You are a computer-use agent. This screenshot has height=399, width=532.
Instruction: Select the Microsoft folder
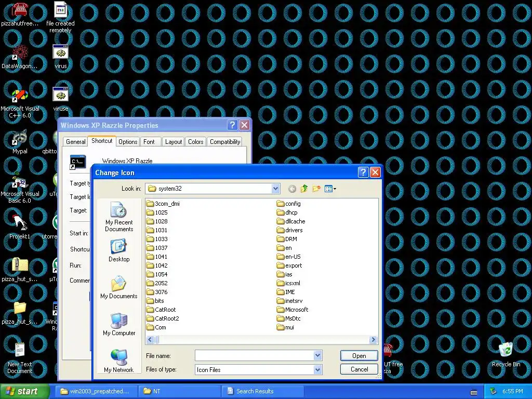tap(292, 310)
